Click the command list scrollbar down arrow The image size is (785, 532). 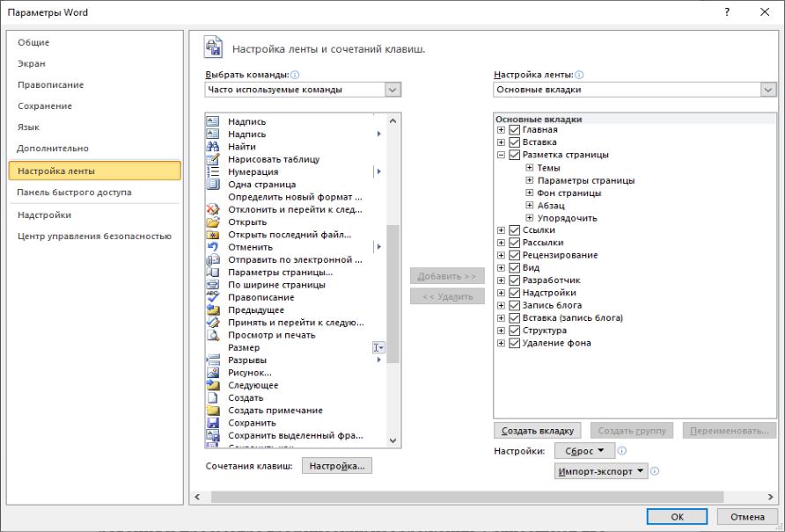point(393,441)
